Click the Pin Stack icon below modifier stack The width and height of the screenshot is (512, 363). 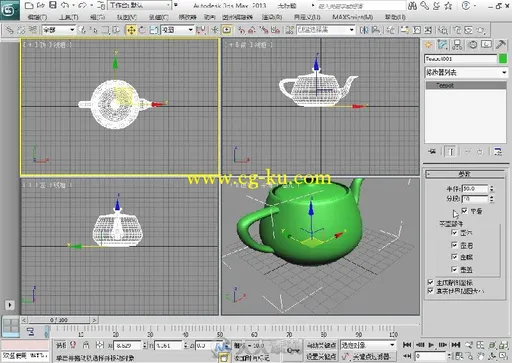coord(432,152)
